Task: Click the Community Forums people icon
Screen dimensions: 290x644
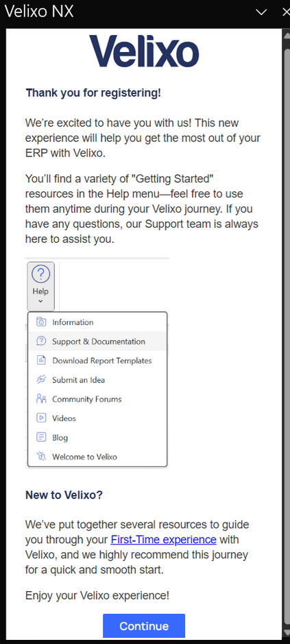Action: pyautogui.click(x=41, y=398)
